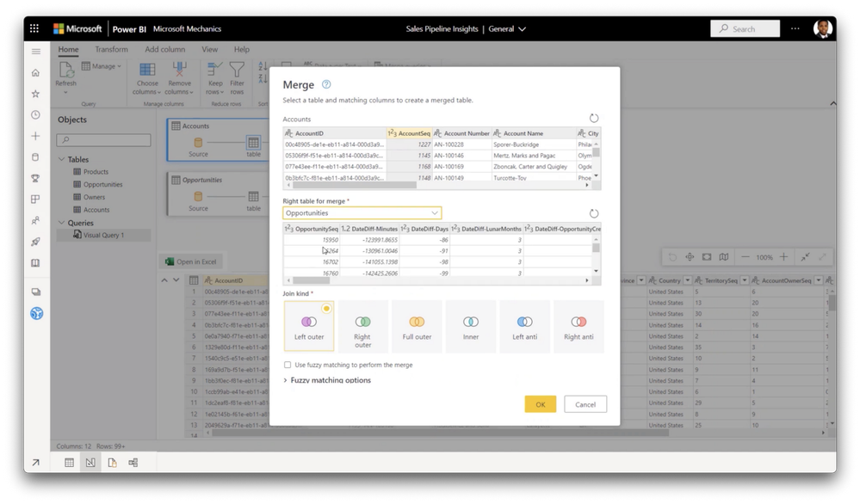Switch to data grid view icon

coord(69,463)
